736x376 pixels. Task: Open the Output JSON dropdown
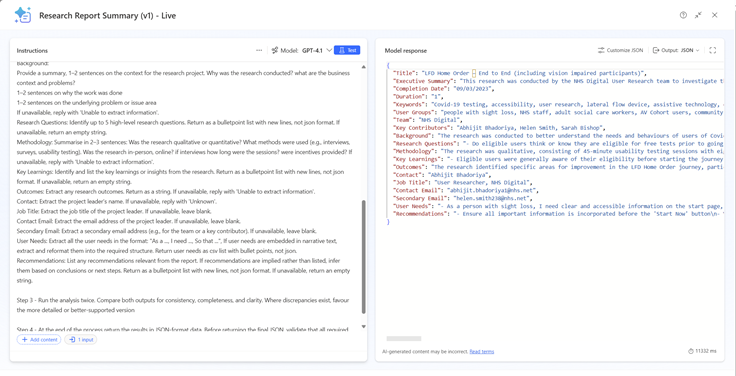coord(676,50)
